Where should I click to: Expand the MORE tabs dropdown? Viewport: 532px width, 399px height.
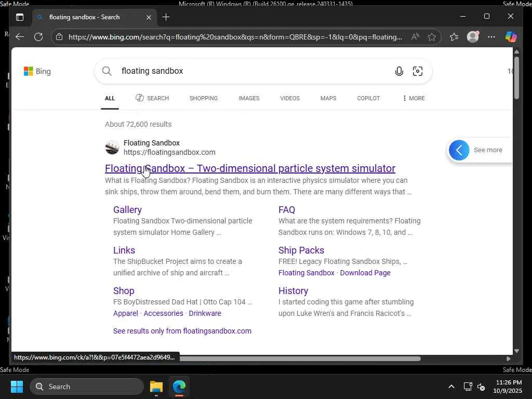point(414,98)
